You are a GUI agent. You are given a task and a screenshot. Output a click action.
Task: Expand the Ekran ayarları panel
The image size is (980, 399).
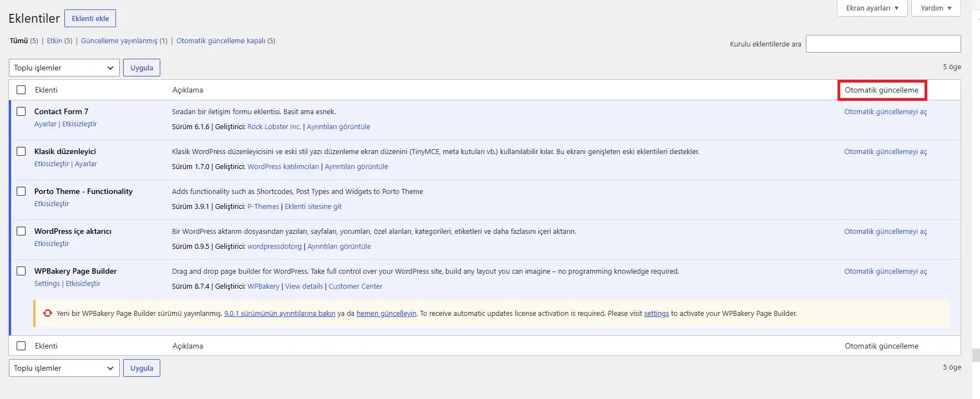tap(872, 8)
